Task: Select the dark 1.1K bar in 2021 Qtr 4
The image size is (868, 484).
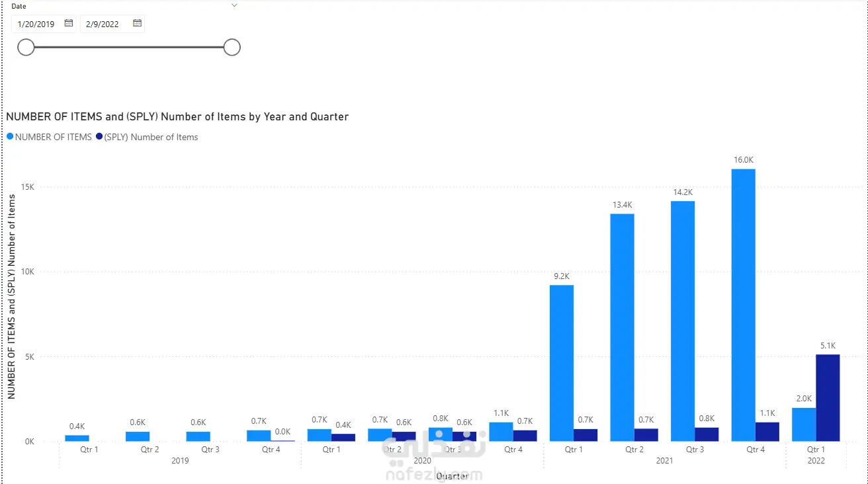Action: click(x=767, y=432)
